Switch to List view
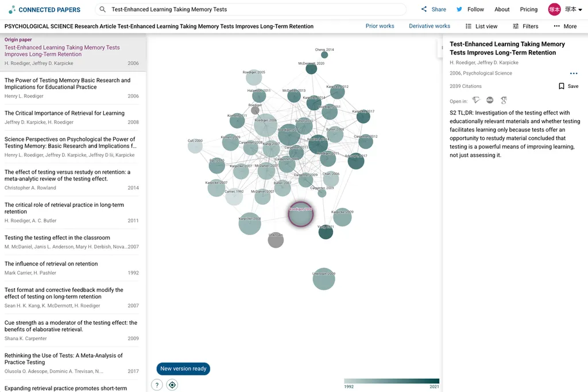The height and width of the screenshot is (392, 588). (x=481, y=26)
